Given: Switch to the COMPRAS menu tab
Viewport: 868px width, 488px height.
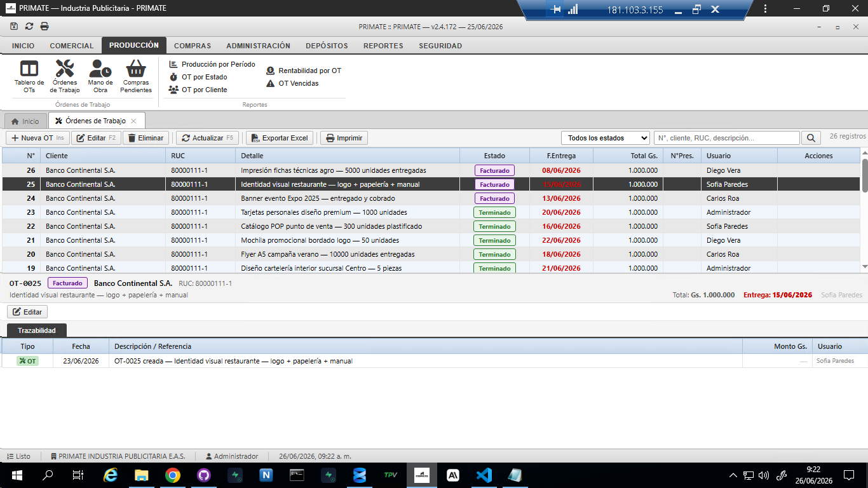Looking at the screenshot, I should coord(193,46).
